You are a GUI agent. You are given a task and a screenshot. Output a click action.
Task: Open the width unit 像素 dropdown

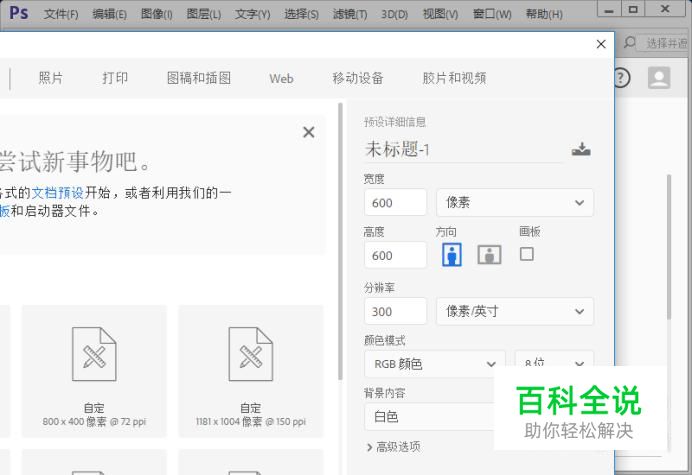(515, 203)
